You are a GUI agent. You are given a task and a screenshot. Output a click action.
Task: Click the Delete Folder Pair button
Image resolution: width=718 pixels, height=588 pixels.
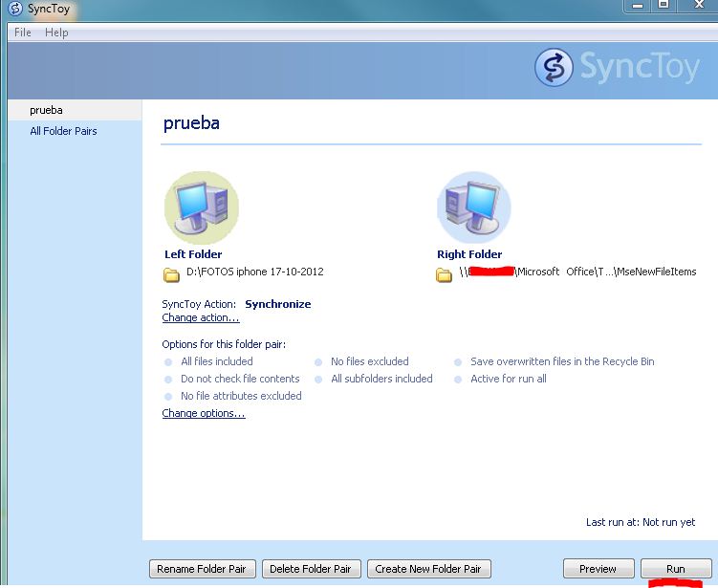point(312,569)
